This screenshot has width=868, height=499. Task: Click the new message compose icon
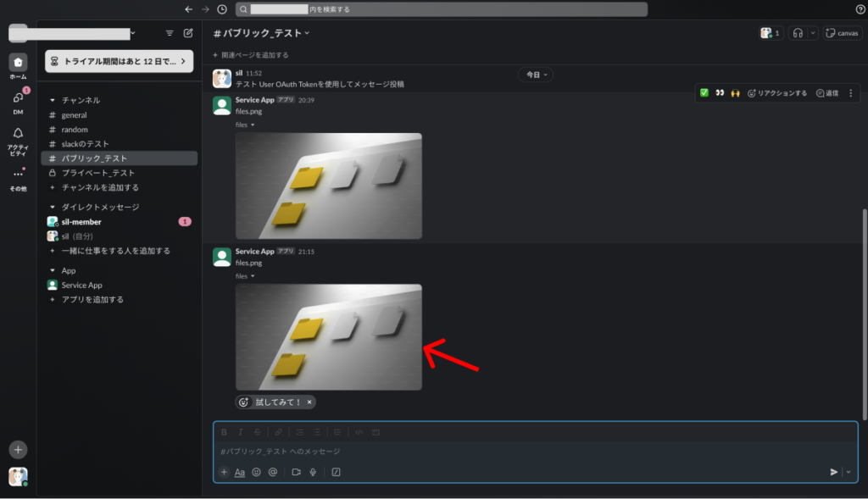188,33
